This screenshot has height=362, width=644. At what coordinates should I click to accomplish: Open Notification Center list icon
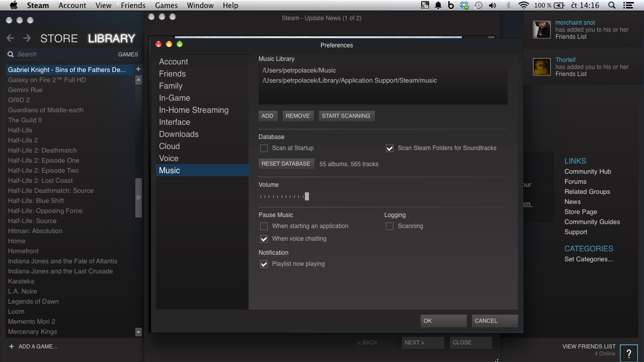pyautogui.click(x=628, y=6)
